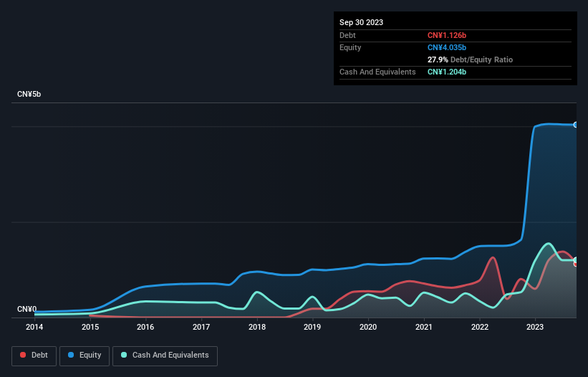The height and width of the screenshot is (377, 588).
Task: Click the 27.9% Debt/Equity Ratio text
Action: 470,59
